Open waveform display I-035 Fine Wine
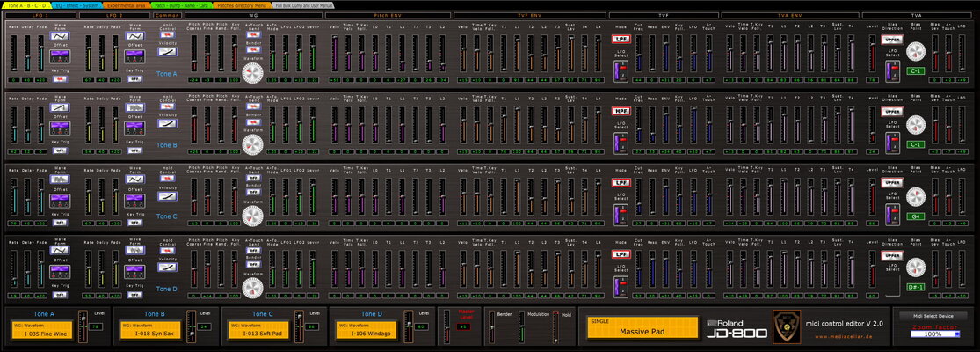This screenshot has width=980, height=352. pos(42,330)
